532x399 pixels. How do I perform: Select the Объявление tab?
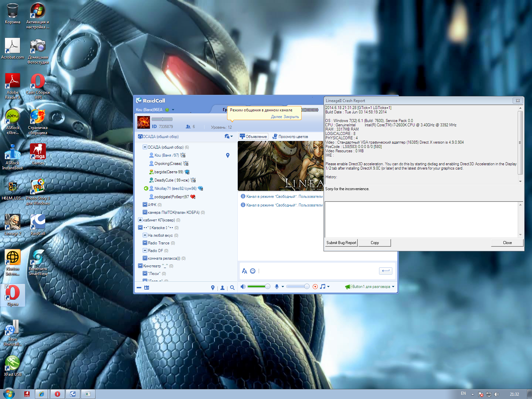(x=253, y=137)
